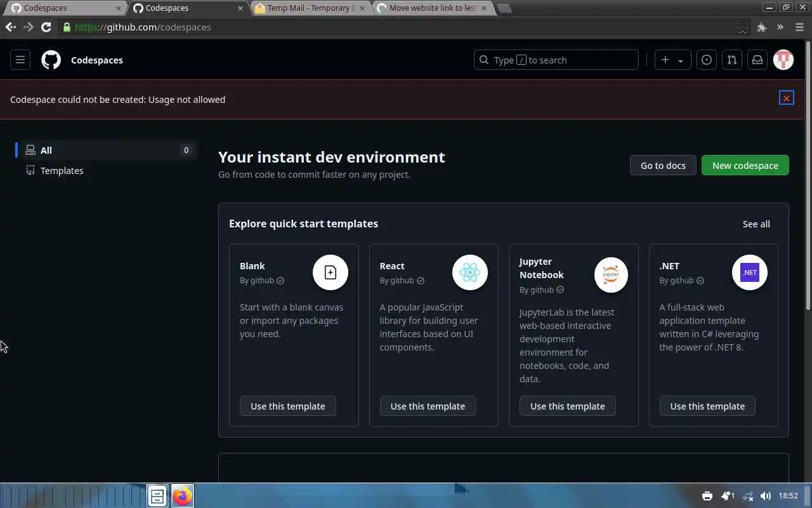Close the active Codespaces browser tab
The height and width of the screenshot is (508, 812).
coord(240,8)
